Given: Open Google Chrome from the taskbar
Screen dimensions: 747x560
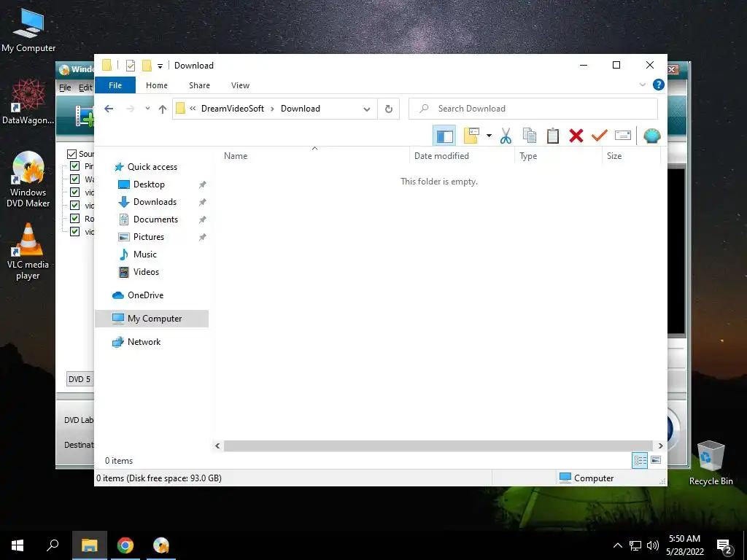Looking at the screenshot, I should [125, 545].
